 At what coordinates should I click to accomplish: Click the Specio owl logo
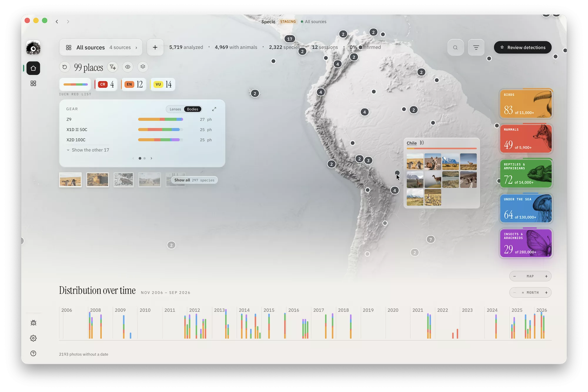pyautogui.click(x=33, y=48)
